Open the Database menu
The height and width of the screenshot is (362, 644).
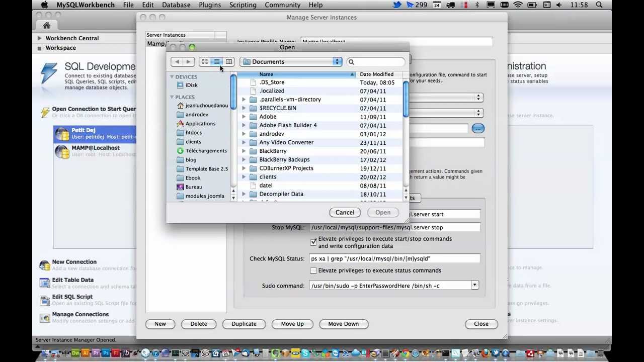[176, 5]
